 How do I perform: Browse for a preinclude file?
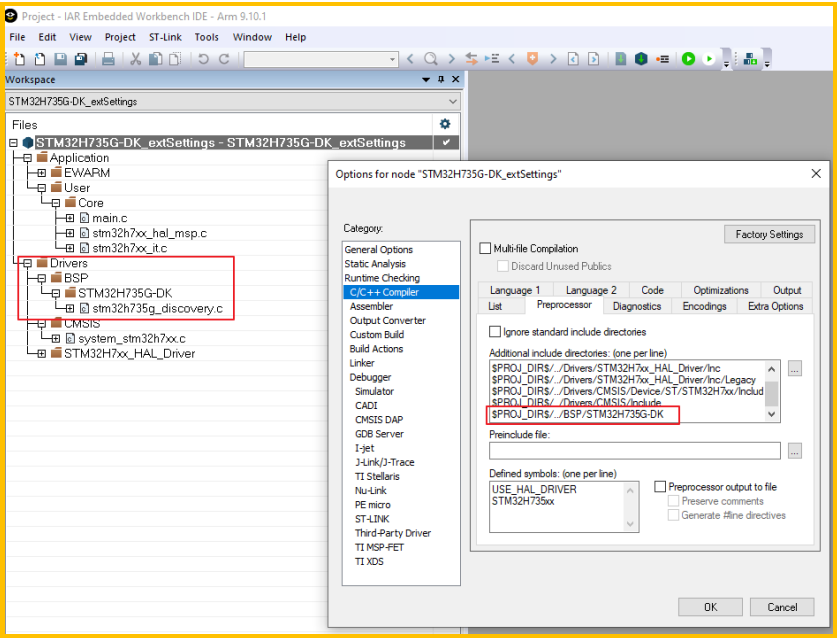(x=795, y=451)
